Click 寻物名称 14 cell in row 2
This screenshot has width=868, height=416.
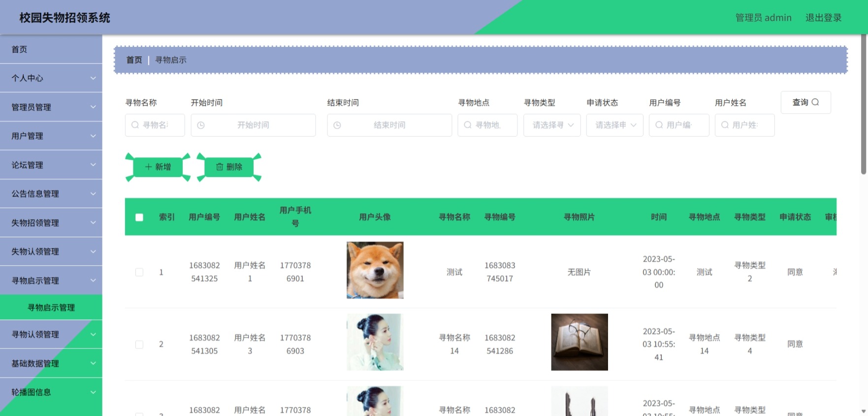454,345
